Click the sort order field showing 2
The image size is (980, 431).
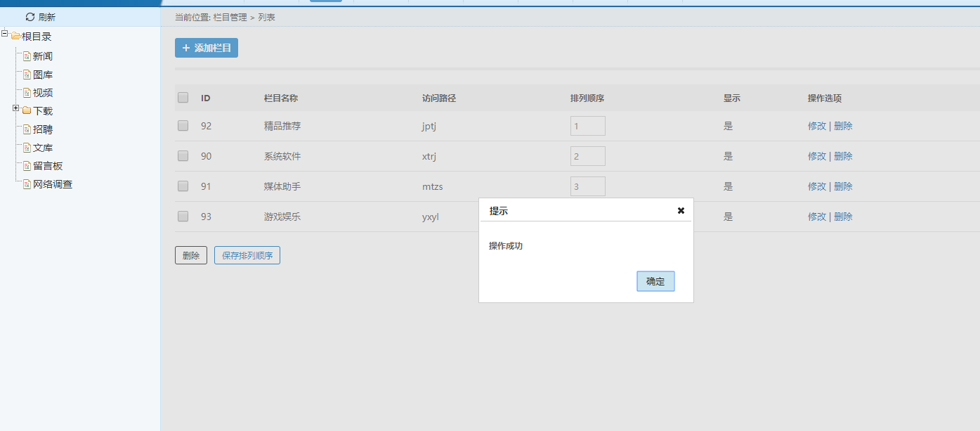[x=588, y=156]
